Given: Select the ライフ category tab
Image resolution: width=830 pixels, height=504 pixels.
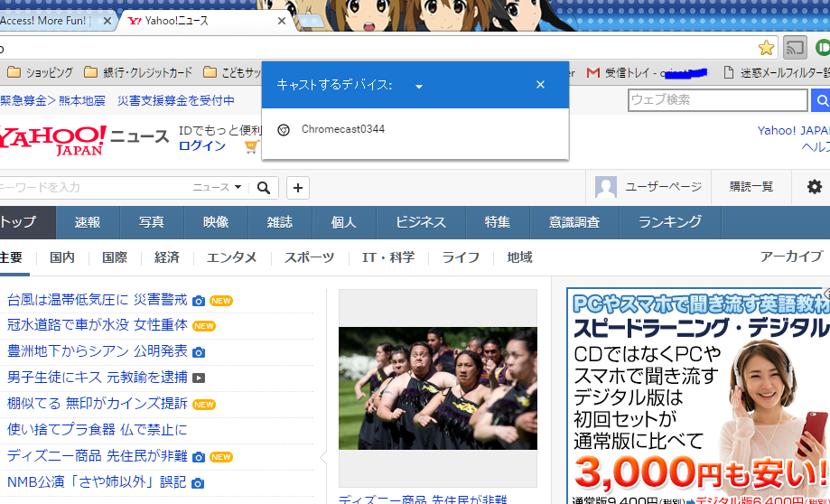Looking at the screenshot, I should coord(461,257).
